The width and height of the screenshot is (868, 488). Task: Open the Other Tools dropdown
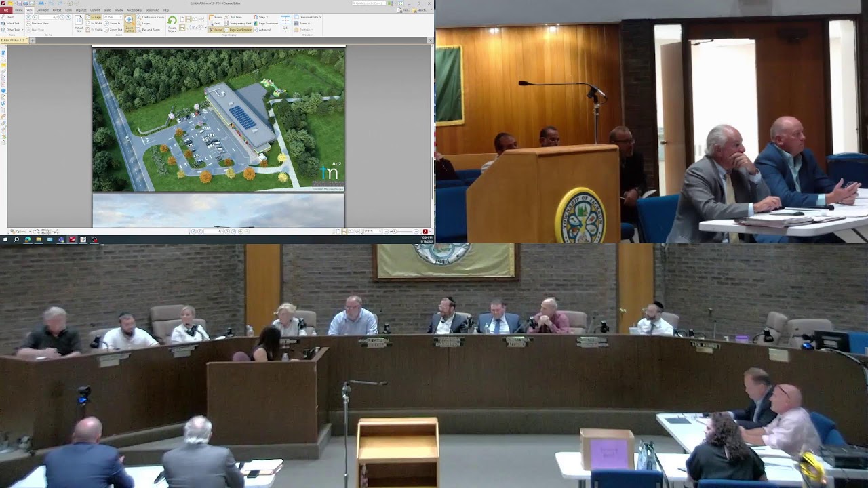12,30
